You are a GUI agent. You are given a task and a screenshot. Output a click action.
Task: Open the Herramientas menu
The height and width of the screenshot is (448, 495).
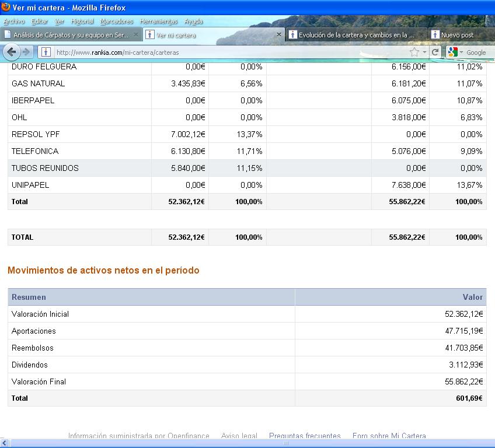click(x=158, y=22)
